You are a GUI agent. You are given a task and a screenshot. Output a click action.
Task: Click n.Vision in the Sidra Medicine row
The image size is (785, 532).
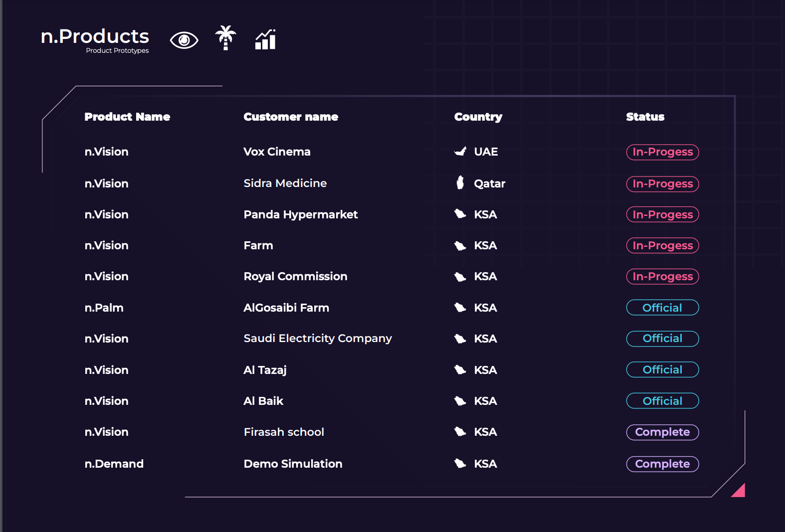click(106, 183)
